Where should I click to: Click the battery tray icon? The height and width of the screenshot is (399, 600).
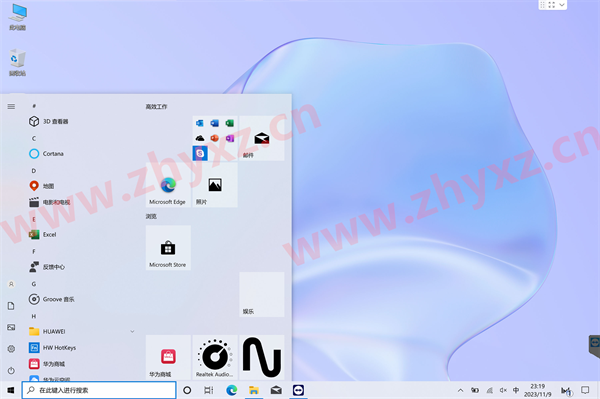point(475,390)
